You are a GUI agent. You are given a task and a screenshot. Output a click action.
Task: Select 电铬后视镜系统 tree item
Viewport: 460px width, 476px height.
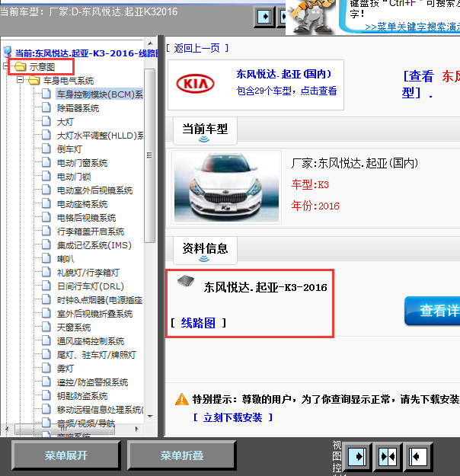click(87, 217)
